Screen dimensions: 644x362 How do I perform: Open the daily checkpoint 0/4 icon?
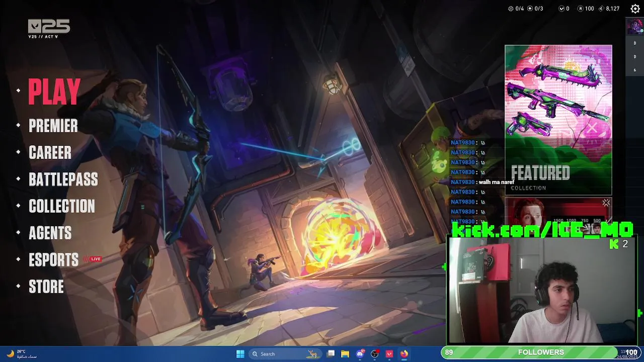tap(511, 9)
